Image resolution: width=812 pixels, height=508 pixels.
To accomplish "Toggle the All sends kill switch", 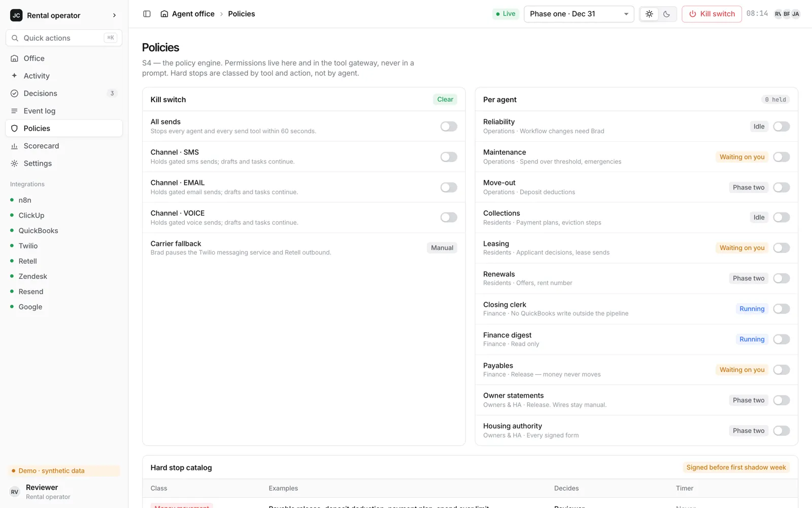I will 449,126.
